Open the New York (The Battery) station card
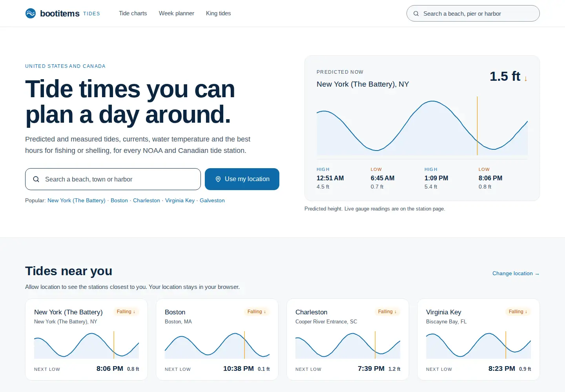 click(86, 339)
